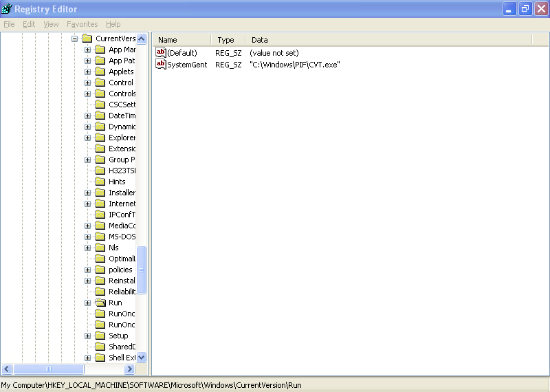
Task: Open the View menu
Action: coord(51,24)
